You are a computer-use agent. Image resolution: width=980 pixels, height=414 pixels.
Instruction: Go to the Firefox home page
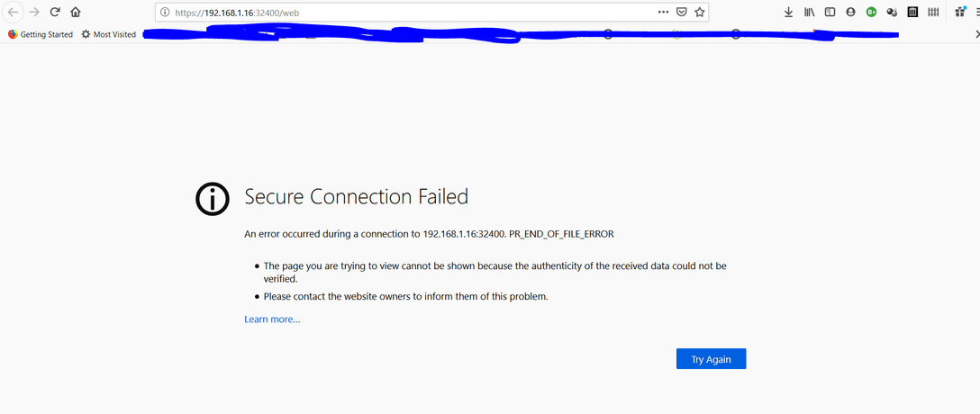[x=75, y=13]
